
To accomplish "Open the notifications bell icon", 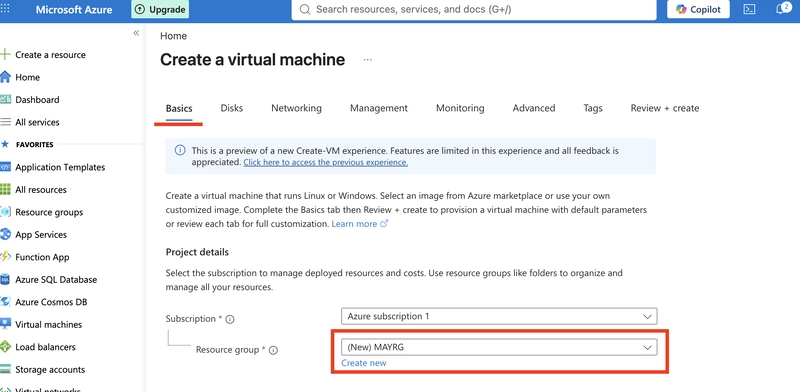I will click(782, 9).
